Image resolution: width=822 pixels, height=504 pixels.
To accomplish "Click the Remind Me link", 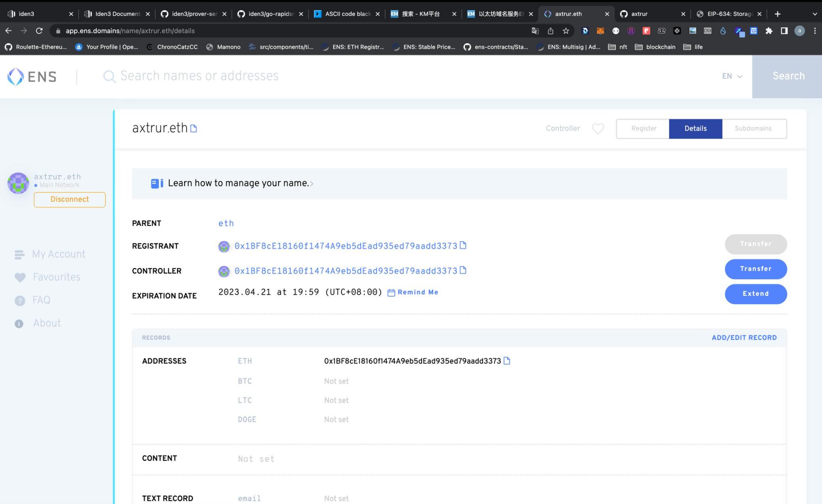I will click(x=413, y=292).
